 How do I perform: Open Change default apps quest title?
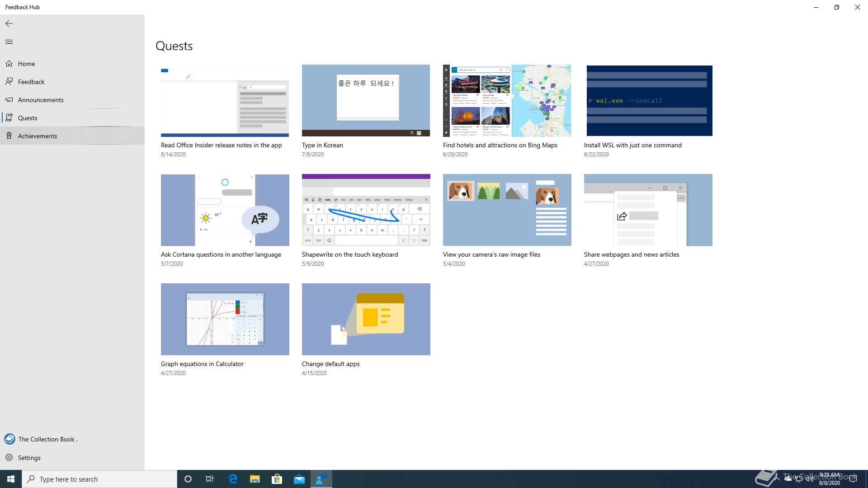click(x=331, y=364)
